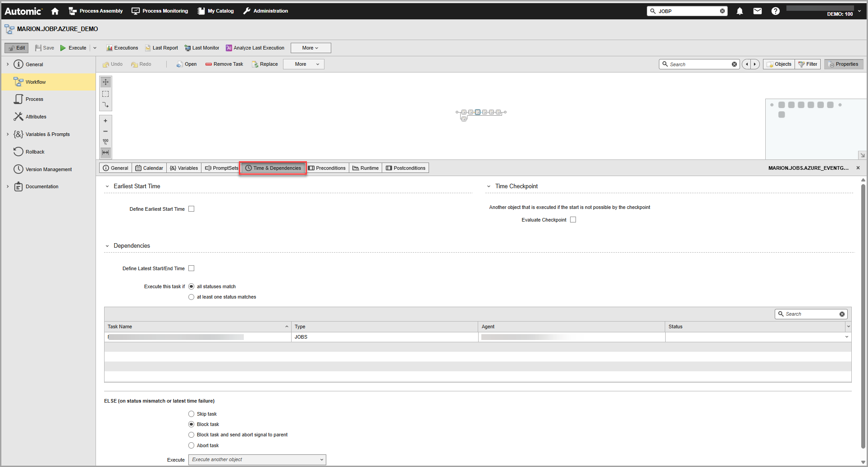Enable Define Earliest Start Time checkbox
The height and width of the screenshot is (467, 868).
(191, 209)
